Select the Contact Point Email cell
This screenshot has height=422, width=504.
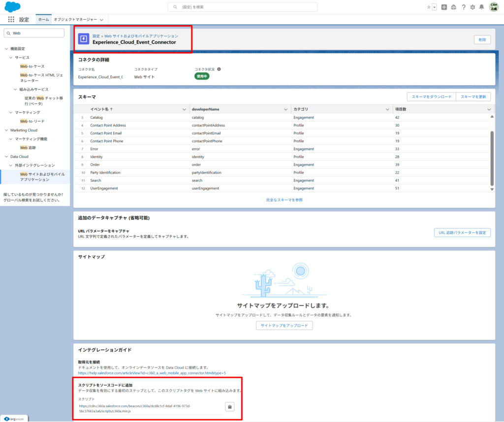click(x=106, y=133)
